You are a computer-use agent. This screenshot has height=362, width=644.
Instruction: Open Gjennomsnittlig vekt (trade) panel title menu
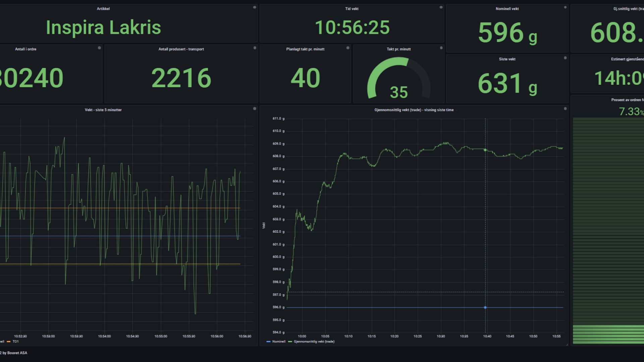(x=414, y=110)
